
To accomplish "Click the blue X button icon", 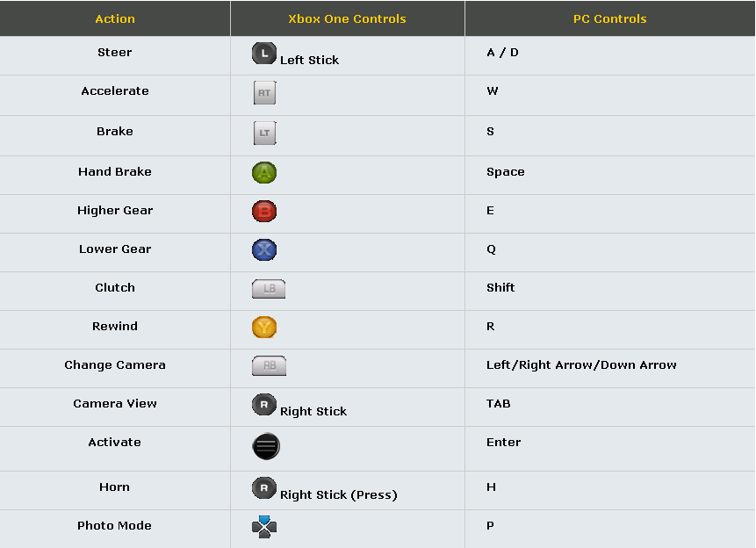I will (x=264, y=250).
